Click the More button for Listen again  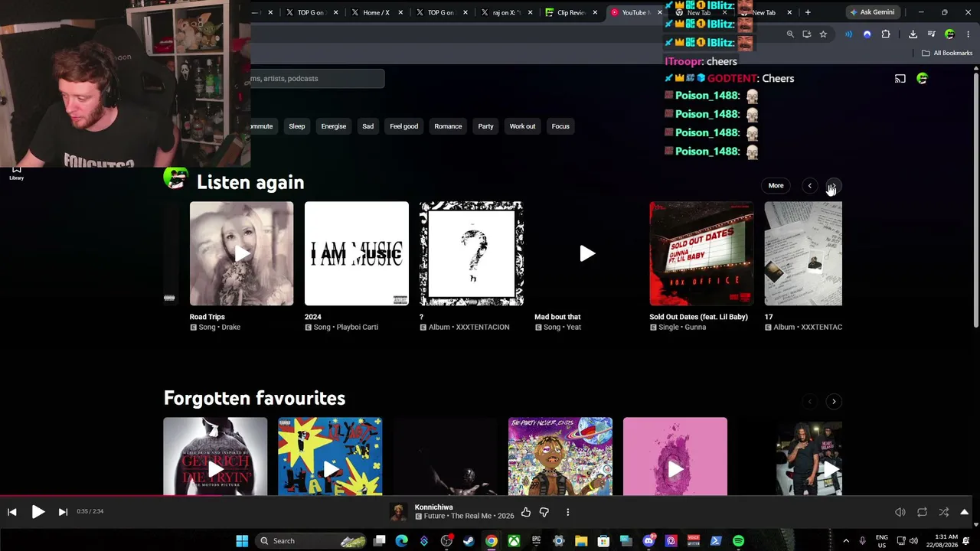[776, 185]
